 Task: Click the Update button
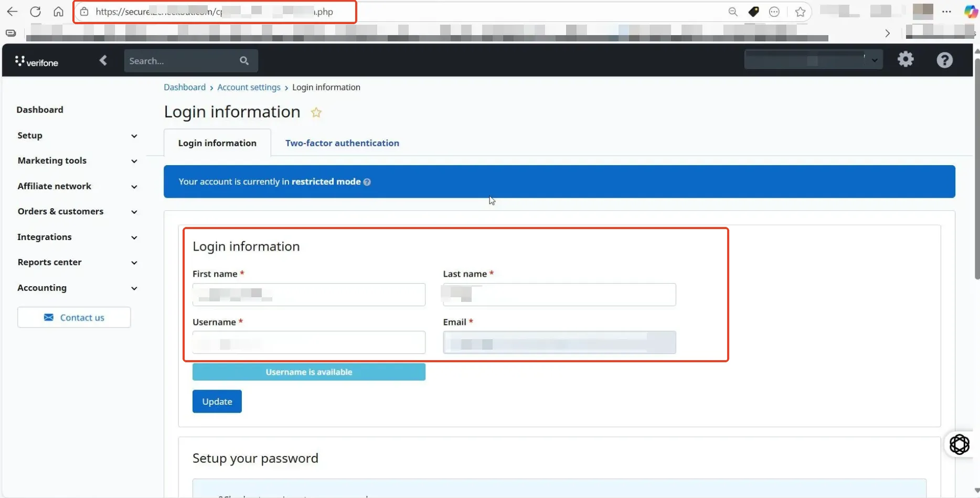217,402
